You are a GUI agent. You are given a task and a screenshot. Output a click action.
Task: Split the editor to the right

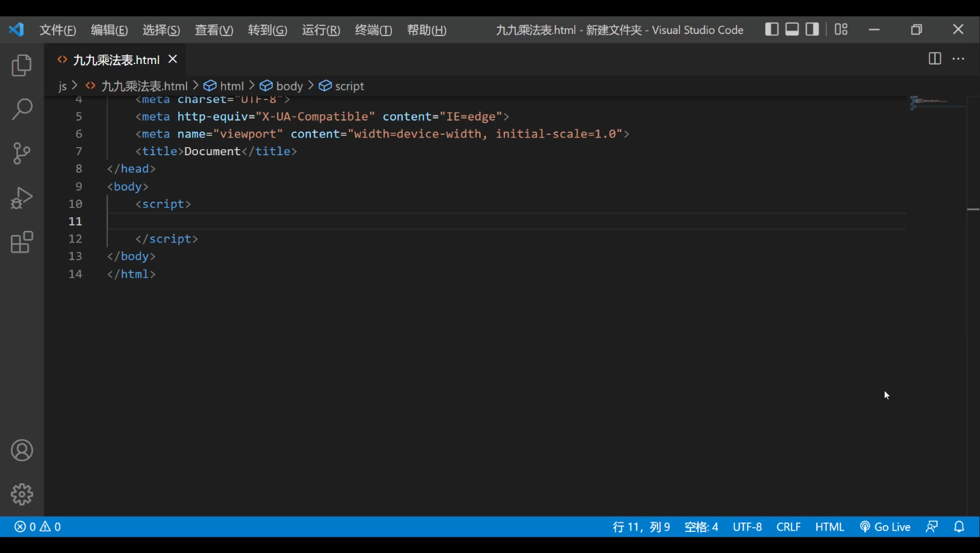[x=935, y=59]
